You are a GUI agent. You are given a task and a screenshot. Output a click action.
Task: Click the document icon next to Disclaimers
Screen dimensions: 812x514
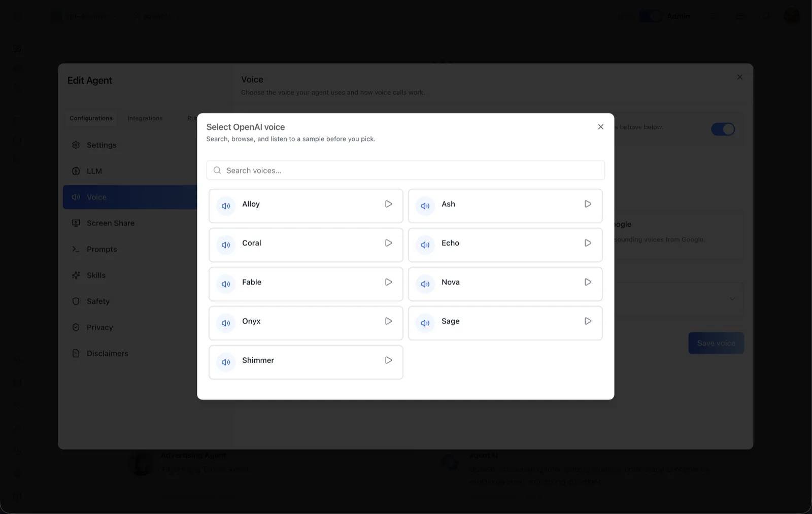[76, 353]
